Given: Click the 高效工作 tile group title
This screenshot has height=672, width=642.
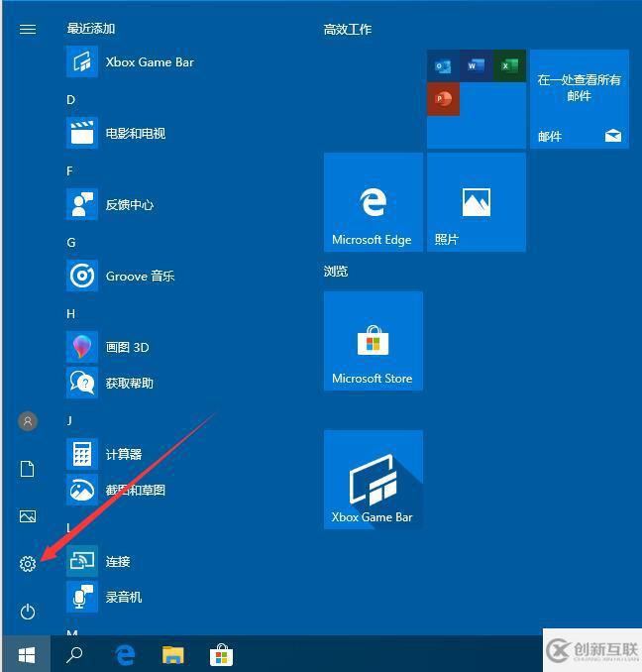Looking at the screenshot, I should (x=348, y=30).
